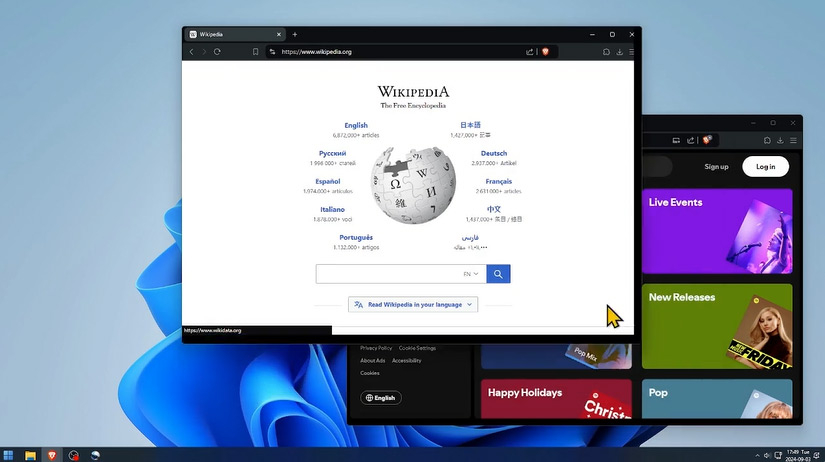The width and height of the screenshot is (825, 462).
Task: Open the 中文 Wikipedia link
Action: coord(494,209)
